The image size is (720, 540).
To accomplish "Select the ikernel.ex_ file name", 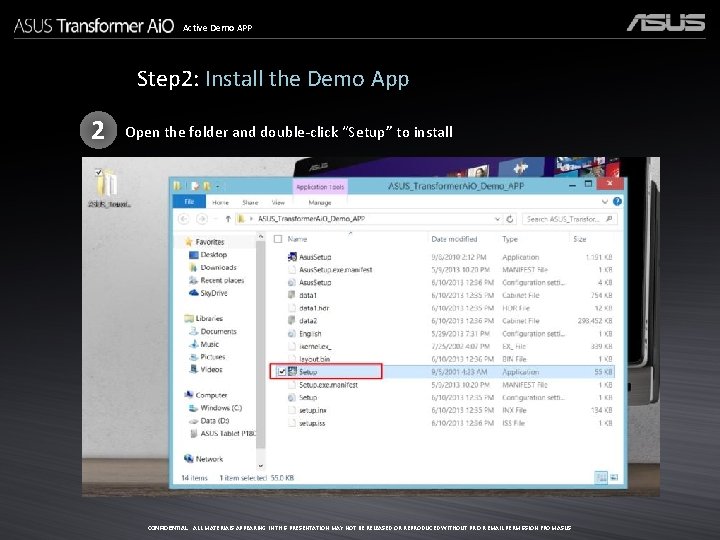I will [315, 346].
